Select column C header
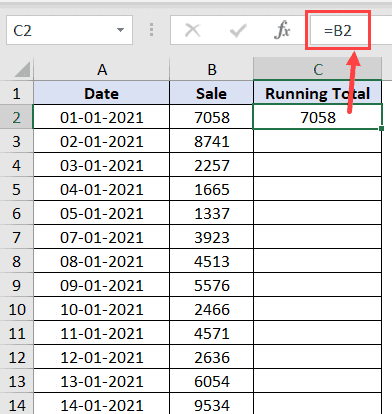Viewport: 392px width, 414px height. pos(317,69)
